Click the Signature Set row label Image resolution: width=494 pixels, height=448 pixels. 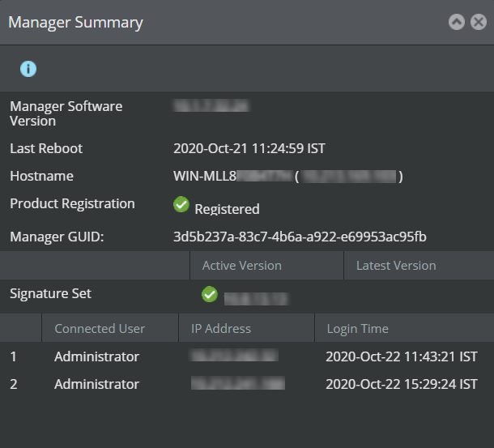point(50,294)
